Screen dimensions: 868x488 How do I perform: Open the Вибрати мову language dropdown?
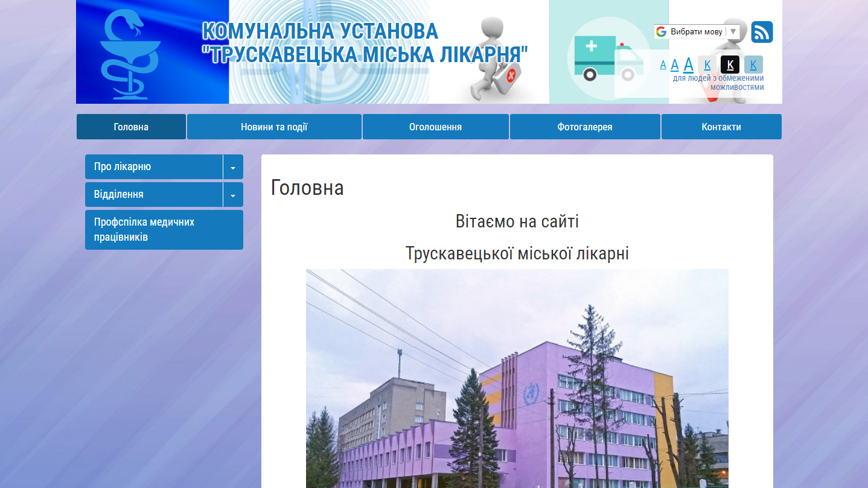click(x=697, y=31)
